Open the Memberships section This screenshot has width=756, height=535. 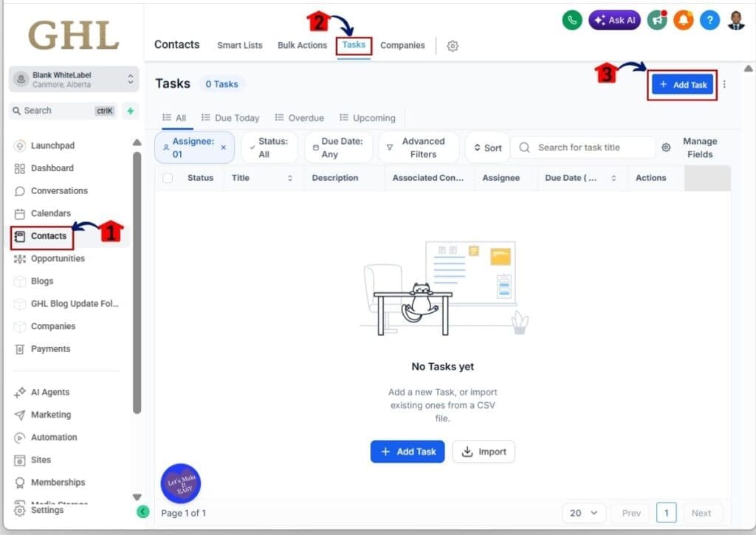coord(57,482)
